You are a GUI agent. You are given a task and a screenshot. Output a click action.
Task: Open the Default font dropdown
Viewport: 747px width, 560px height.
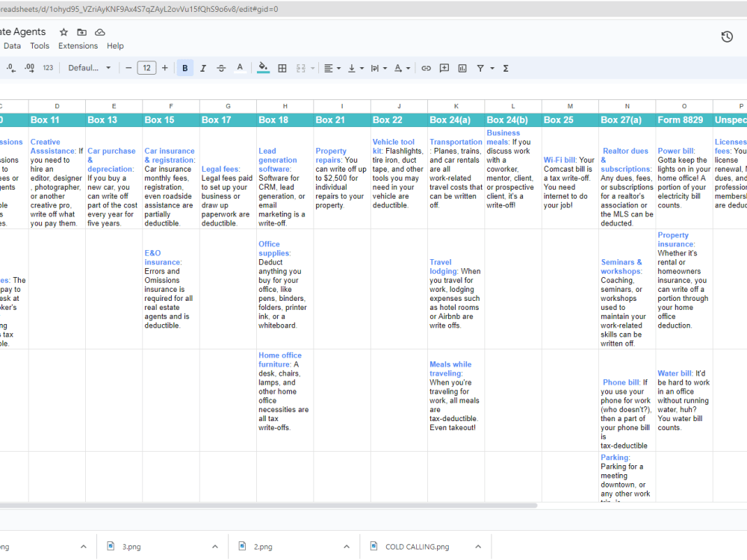(89, 68)
